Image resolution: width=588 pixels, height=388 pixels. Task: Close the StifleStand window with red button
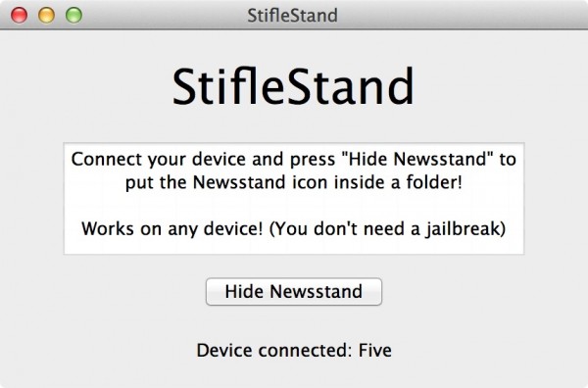[x=19, y=16]
